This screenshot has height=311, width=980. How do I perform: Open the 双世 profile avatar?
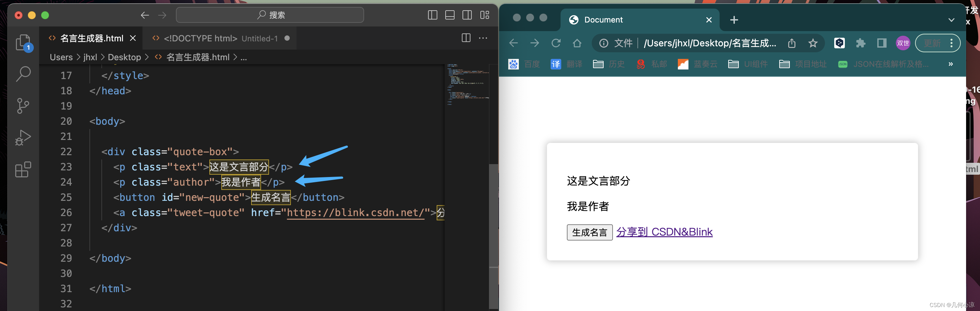pos(903,43)
